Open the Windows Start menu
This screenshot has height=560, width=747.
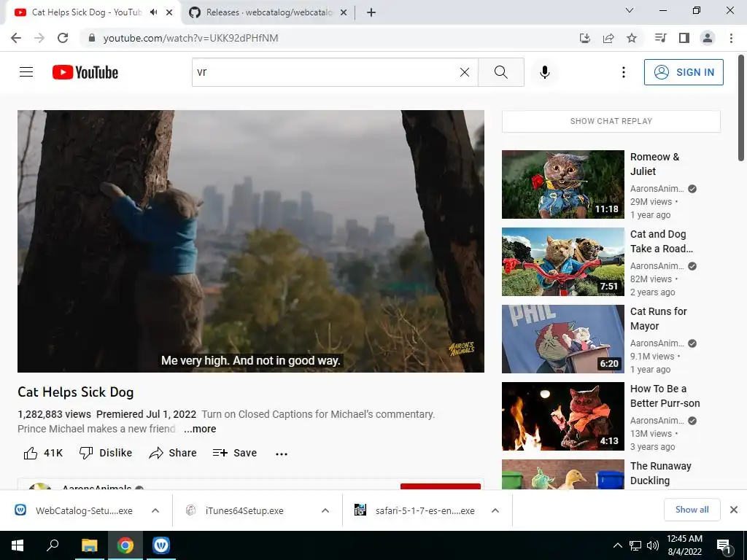pyautogui.click(x=18, y=545)
